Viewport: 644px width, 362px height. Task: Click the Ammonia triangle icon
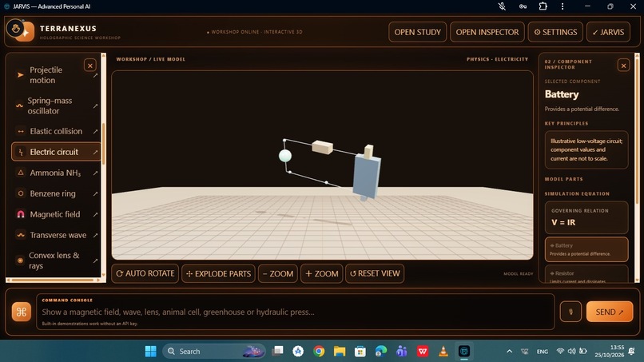coord(21,173)
